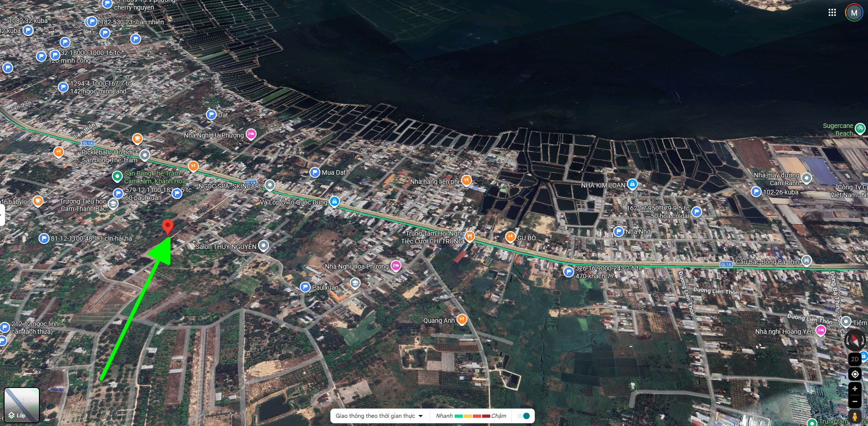Select the Cầu Bắc Đồng Bà Thìn marker
Screen dimensions: 868x426
tap(806, 261)
